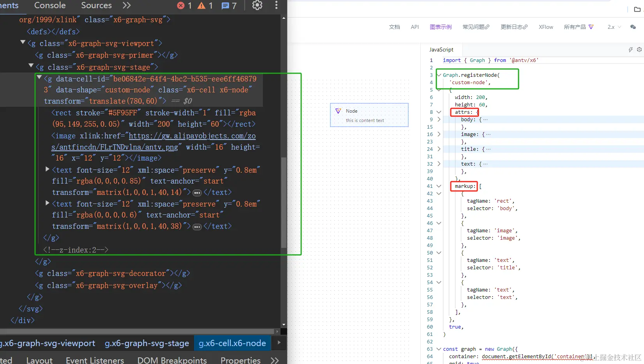Show more styles pane tabs chevron
The height and width of the screenshot is (364, 644).
pyautogui.click(x=275, y=360)
